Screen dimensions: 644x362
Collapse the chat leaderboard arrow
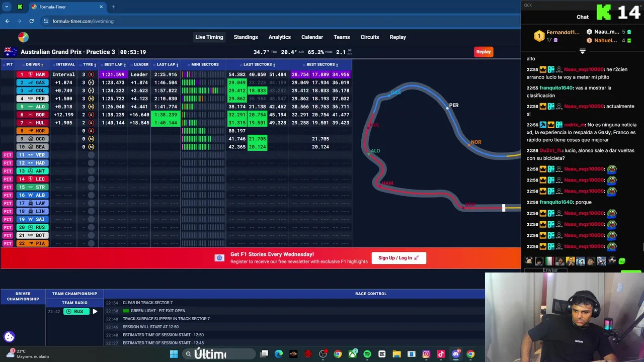(x=582, y=51)
